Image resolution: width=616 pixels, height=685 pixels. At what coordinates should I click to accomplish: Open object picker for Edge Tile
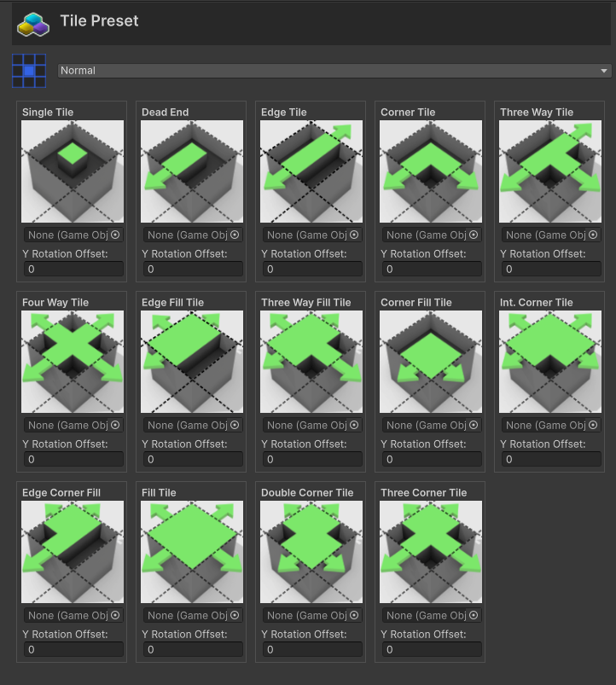pyautogui.click(x=354, y=235)
